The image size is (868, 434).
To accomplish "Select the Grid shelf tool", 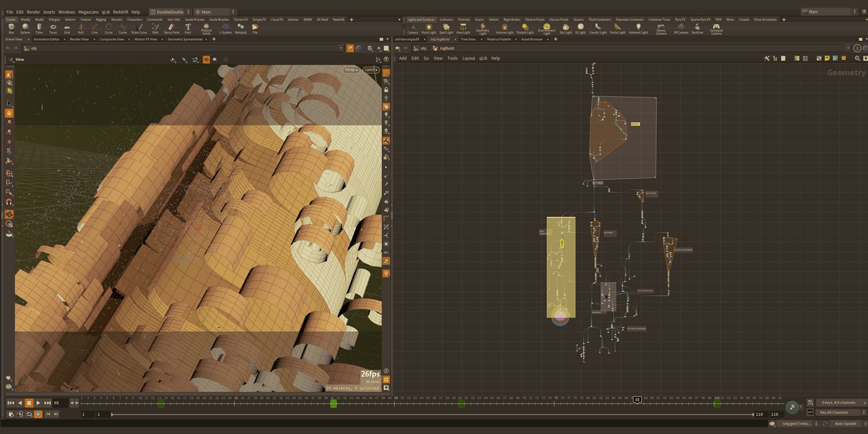I will click(x=67, y=29).
